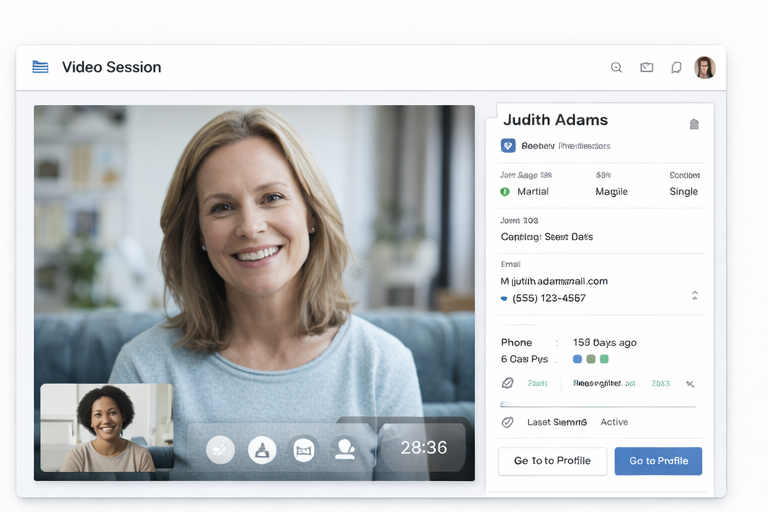Click the Judith Adams name heading
Image resolution: width=768 pixels, height=512 pixels.
click(555, 120)
